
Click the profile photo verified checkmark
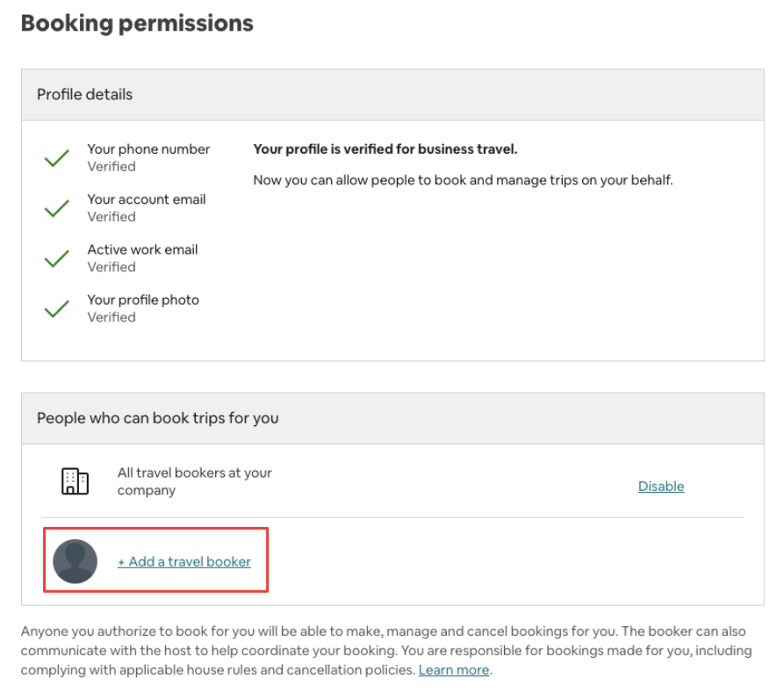57,308
